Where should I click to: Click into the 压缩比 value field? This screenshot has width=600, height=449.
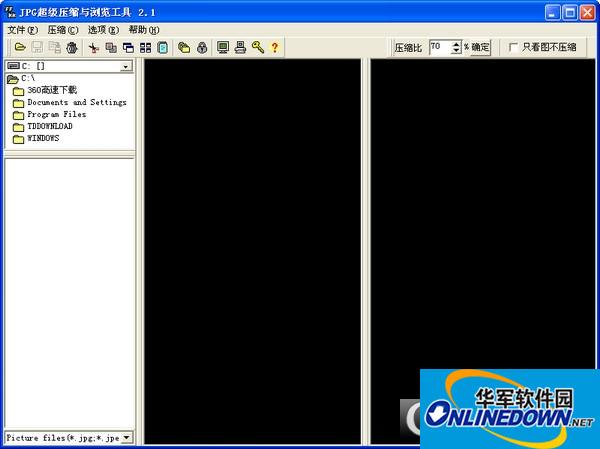pyautogui.click(x=440, y=47)
